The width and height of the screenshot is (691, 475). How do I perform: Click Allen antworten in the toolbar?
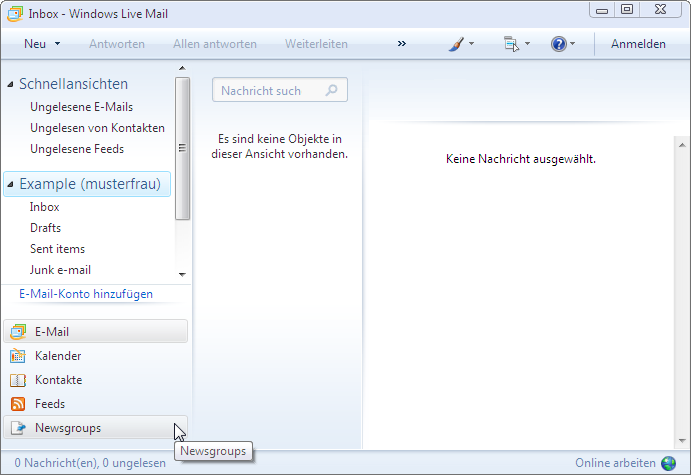tap(215, 44)
